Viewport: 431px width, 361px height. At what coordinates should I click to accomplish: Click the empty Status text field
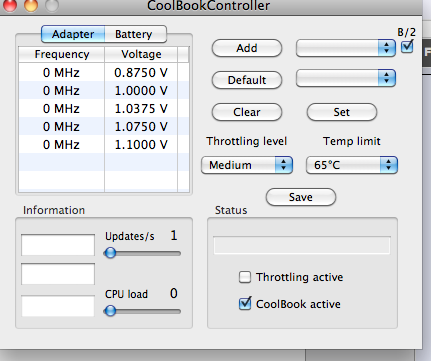[302, 245]
